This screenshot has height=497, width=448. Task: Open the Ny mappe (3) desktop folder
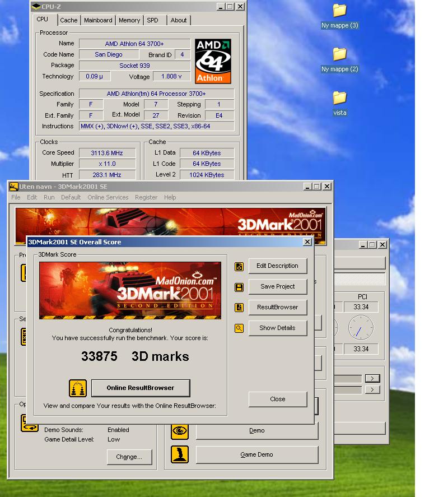(x=340, y=16)
